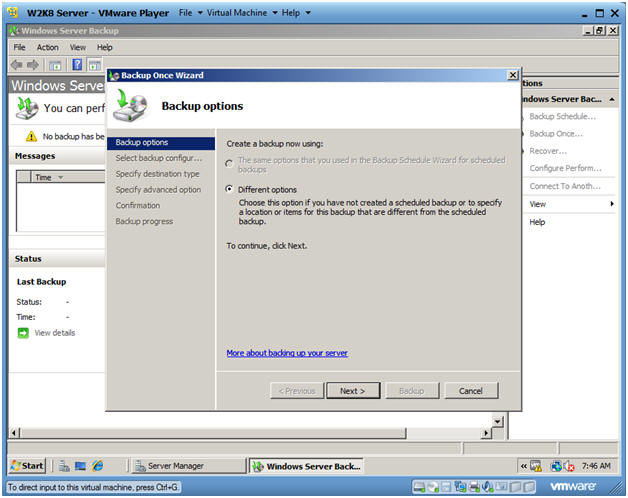Click the View details link
The image size is (628, 498).
tap(54, 333)
